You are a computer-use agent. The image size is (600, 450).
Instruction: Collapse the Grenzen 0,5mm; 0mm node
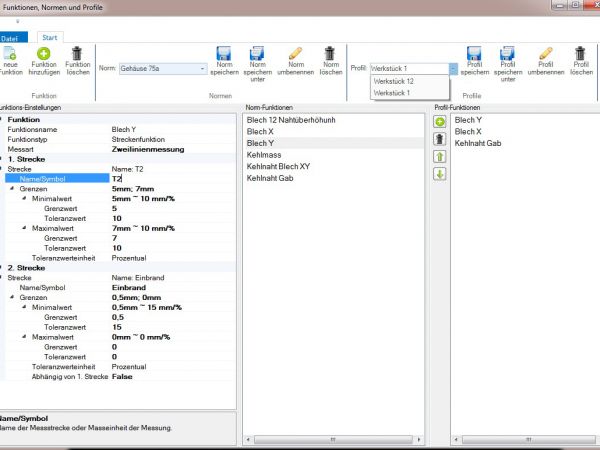12,297
